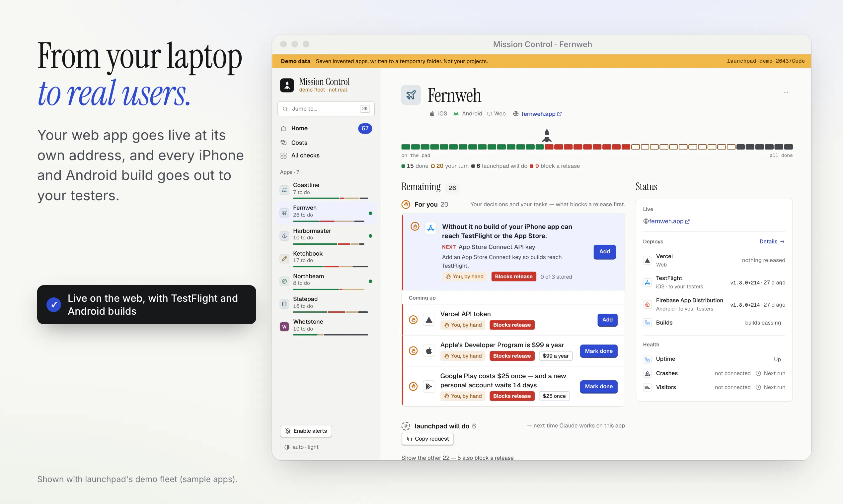Click the Whetstone W icon in sidebar
Screen dimensions: 843x504
pyautogui.click(x=284, y=327)
